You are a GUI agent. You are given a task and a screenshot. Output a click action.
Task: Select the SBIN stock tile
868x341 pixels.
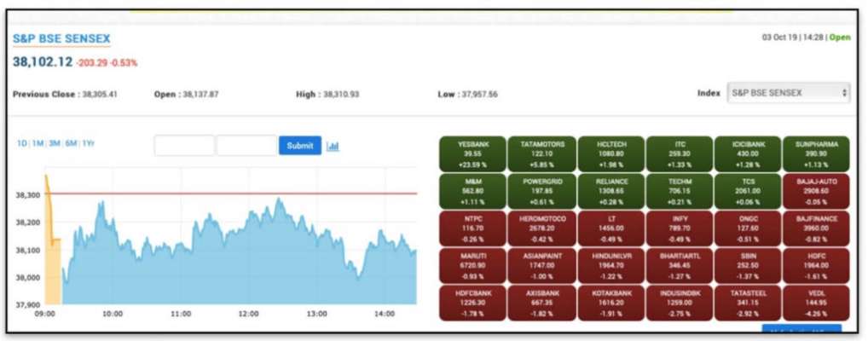[x=749, y=266]
